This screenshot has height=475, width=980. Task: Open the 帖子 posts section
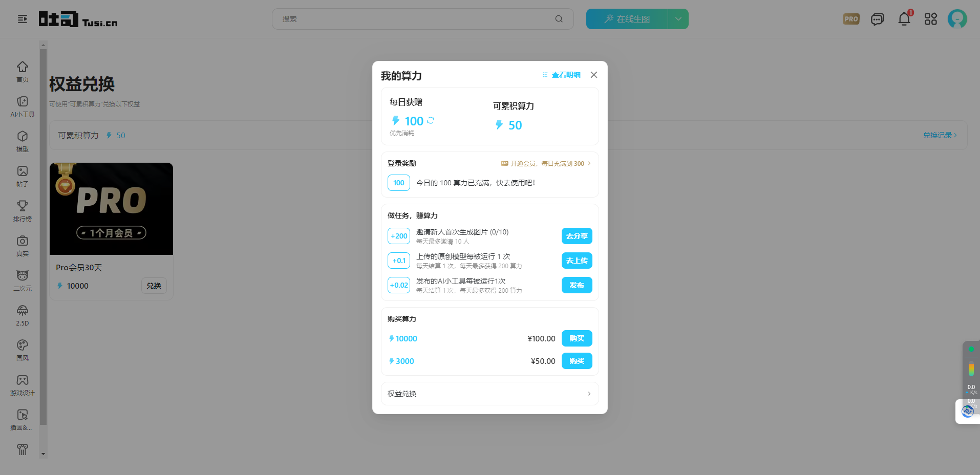tap(22, 175)
